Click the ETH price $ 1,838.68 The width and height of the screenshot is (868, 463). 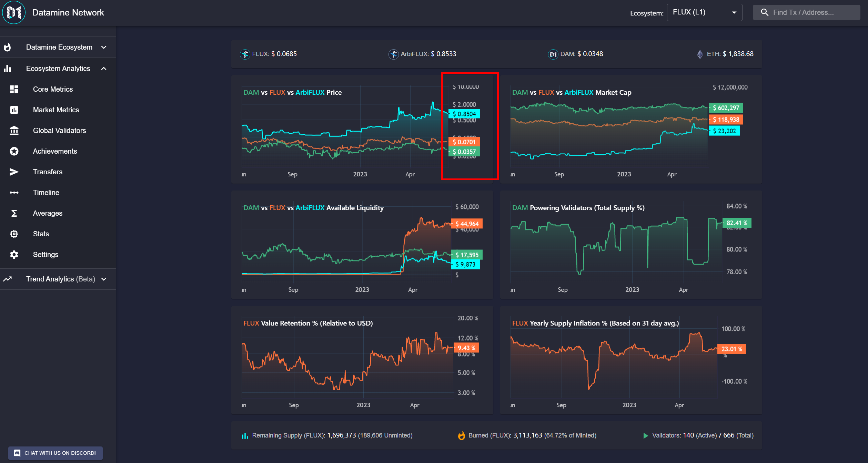pyautogui.click(x=738, y=54)
